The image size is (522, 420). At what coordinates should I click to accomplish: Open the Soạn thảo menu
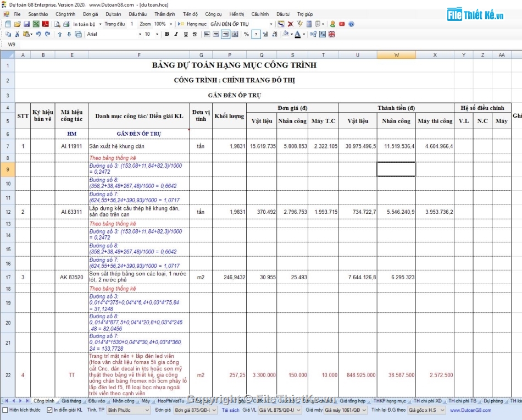[38, 14]
